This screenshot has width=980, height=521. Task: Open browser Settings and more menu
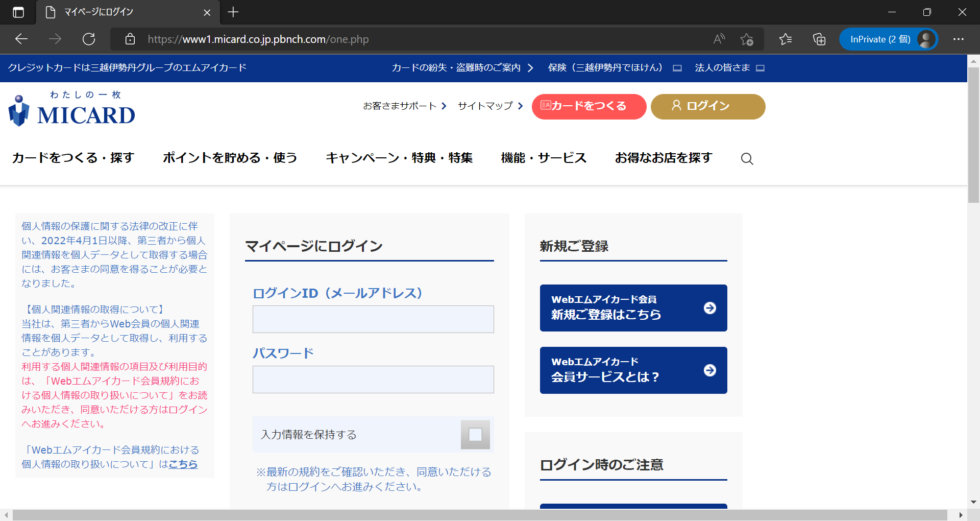click(x=959, y=39)
